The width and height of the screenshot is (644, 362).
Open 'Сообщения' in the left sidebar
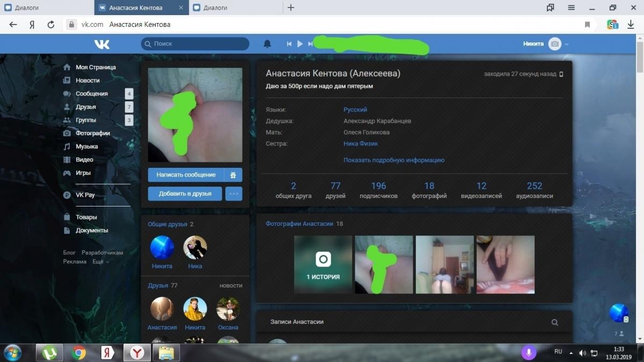(x=91, y=94)
